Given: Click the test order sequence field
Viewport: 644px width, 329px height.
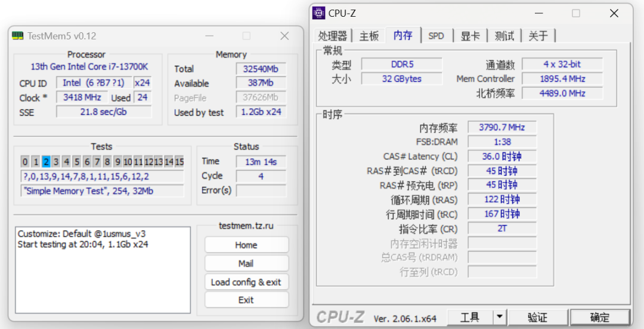Looking at the screenshot, I should [x=103, y=176].
